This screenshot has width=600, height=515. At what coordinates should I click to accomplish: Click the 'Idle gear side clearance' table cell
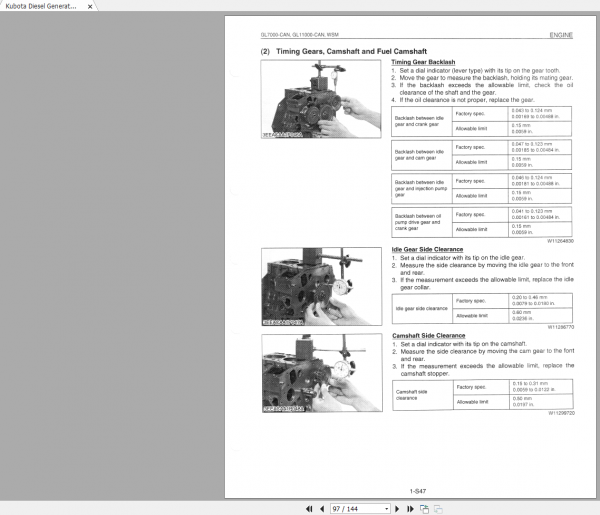[422, 308]
